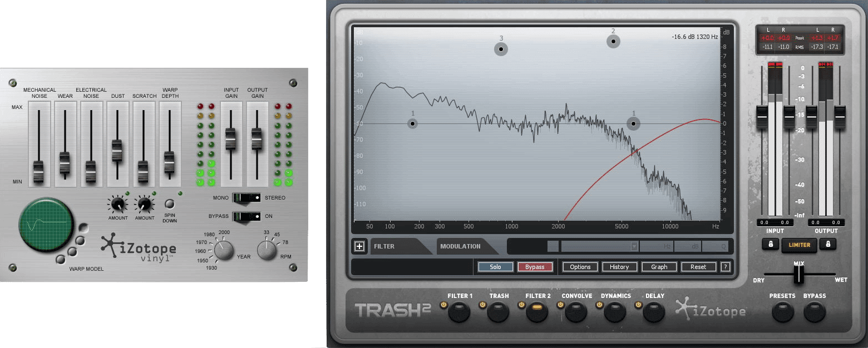Click the Scratch Amount knob in Vinyl

[144, 205]
